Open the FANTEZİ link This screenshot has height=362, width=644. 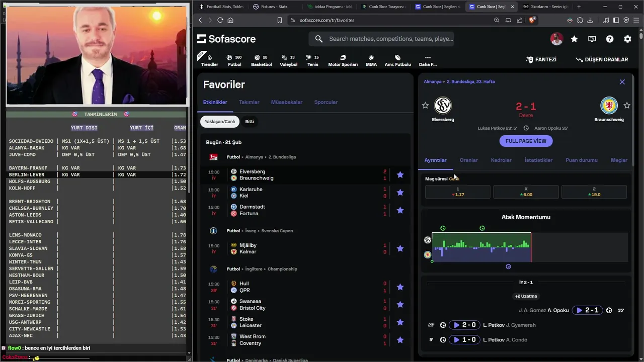pyautogui.click(x=541, y=59)
